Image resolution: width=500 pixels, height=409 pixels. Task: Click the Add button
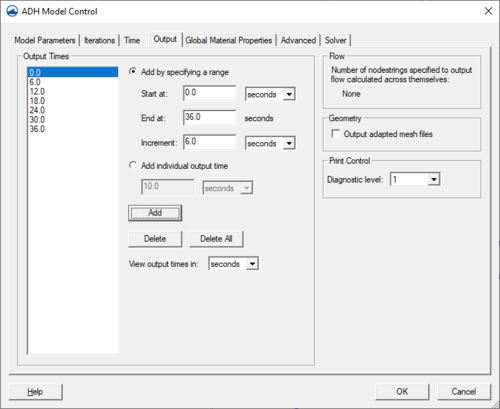[x=155, y=213]
